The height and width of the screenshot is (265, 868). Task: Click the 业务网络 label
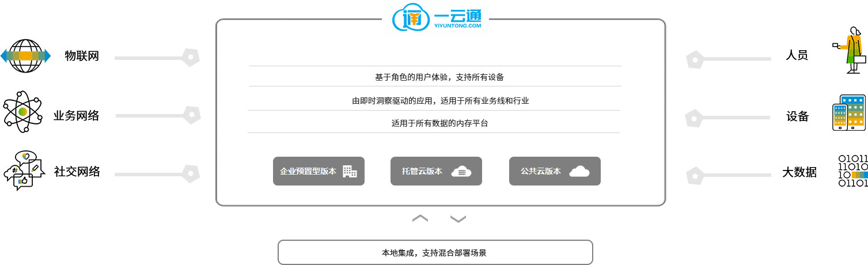(77, 116)
